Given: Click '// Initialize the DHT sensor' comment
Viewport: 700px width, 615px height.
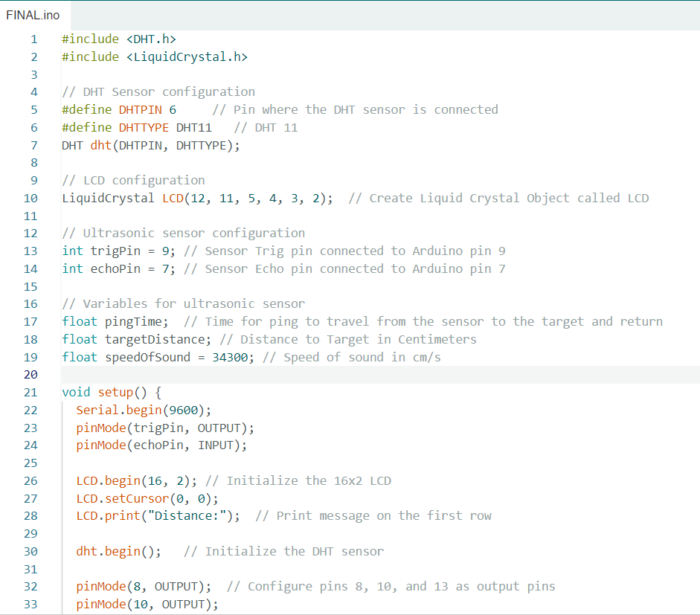Looking at the screenshot, I should pos(284,552).
